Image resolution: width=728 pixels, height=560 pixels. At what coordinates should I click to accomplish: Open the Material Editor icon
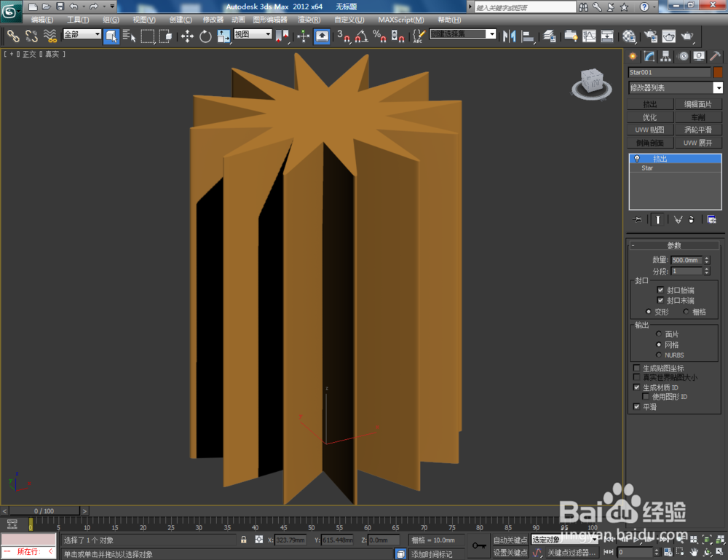coord(629,36)
